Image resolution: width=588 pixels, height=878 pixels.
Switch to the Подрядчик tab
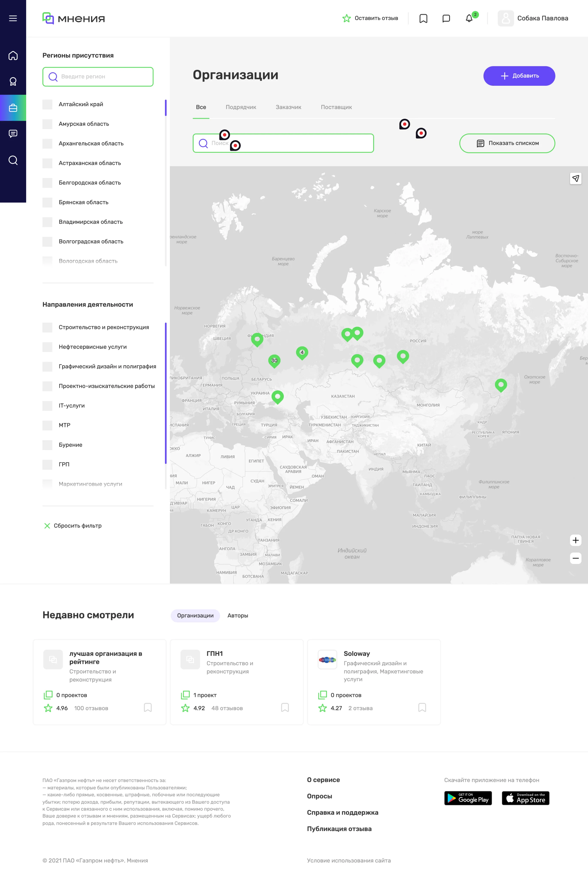[241, 107]
